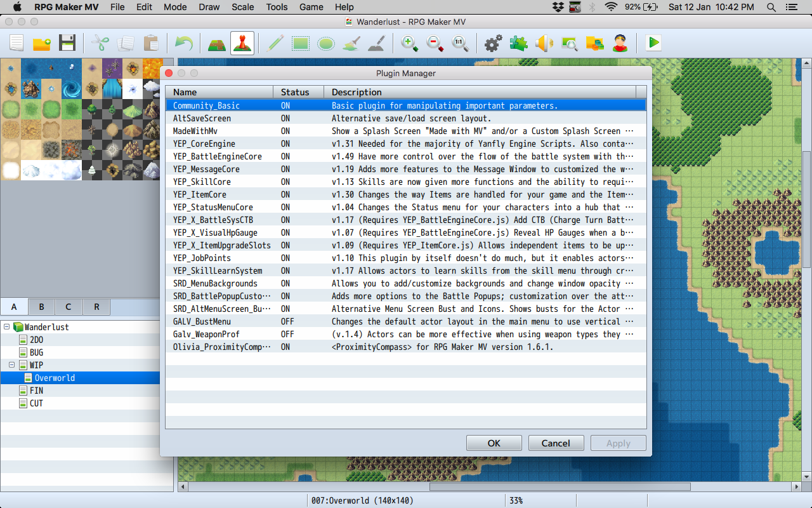Click the Cut scissors icon
Viewport: 812px width, 508px height.
(100, 43)
